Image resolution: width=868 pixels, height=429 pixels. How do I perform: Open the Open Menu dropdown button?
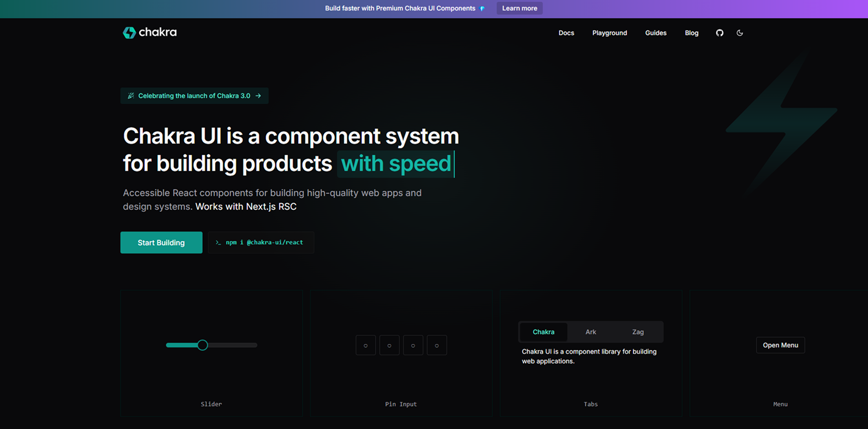click(780, 345)
